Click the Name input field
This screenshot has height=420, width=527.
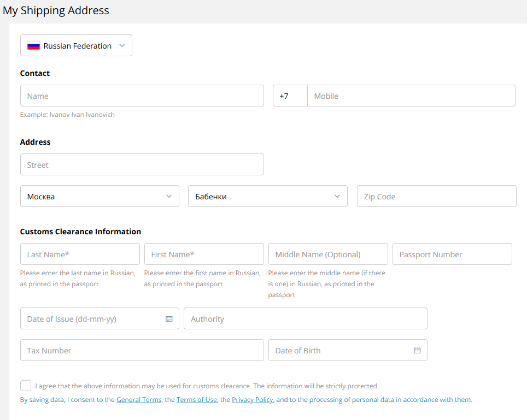(x=142, y=96)
